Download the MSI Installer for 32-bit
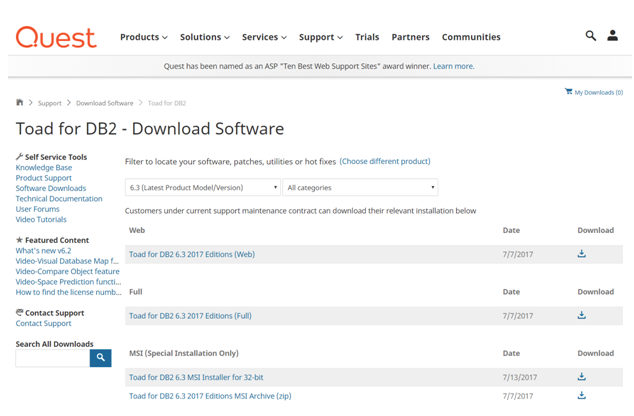634x416 pixels. click(581, 377)
